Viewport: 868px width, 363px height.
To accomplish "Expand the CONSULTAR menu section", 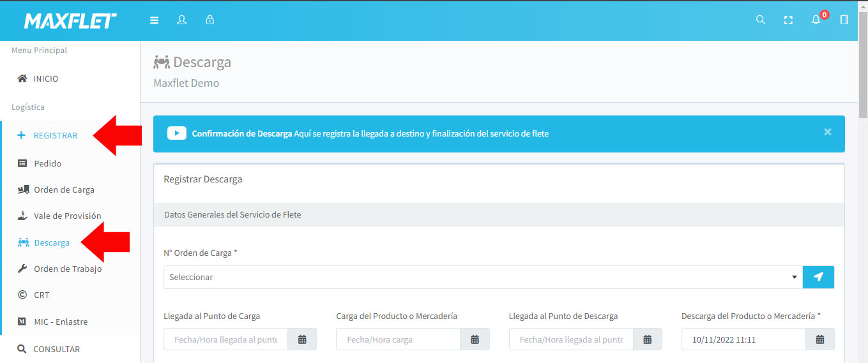I will (x=56, y=349).
